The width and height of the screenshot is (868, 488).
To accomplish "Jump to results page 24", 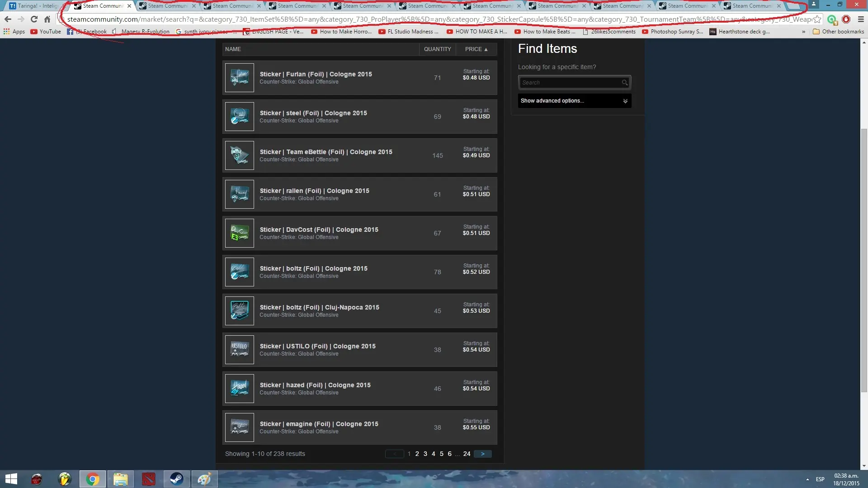I will point(467,454).
